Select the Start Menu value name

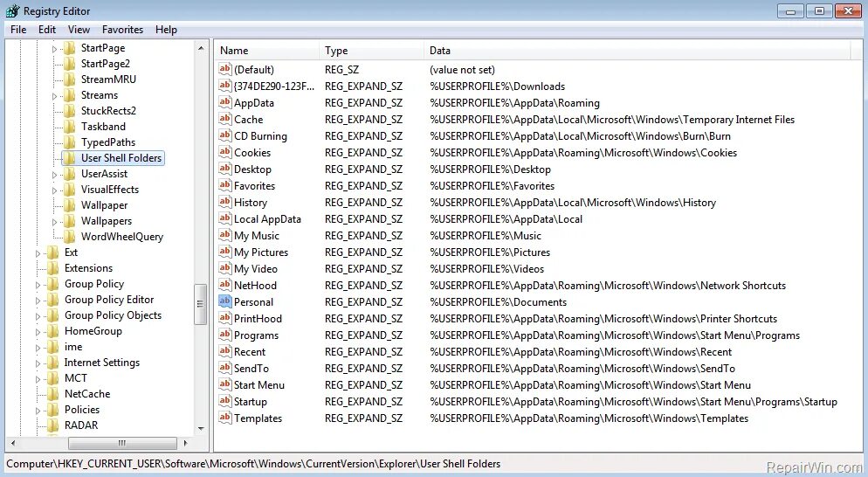[259, 385]
